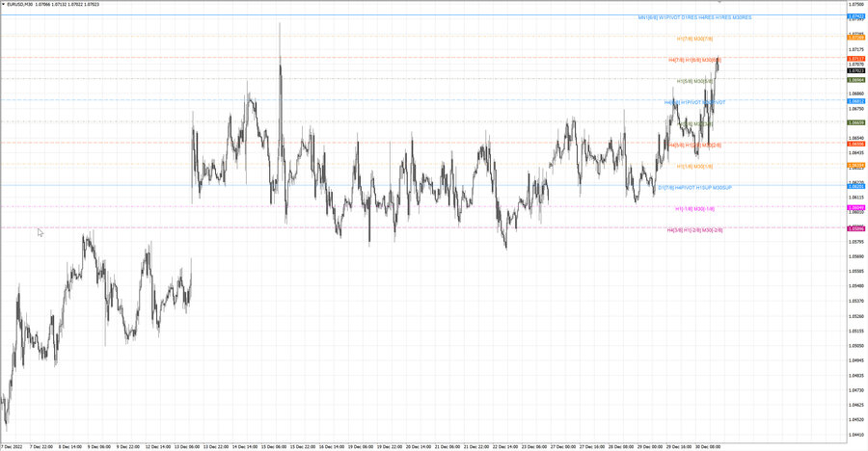Click the magenta H1[-1/8] price tag
868x451 pixels.
(x=856, y=207)
